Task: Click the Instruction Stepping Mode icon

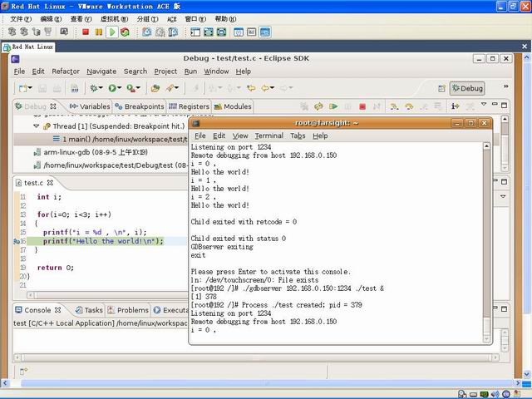Action: [x=455, y=106]
